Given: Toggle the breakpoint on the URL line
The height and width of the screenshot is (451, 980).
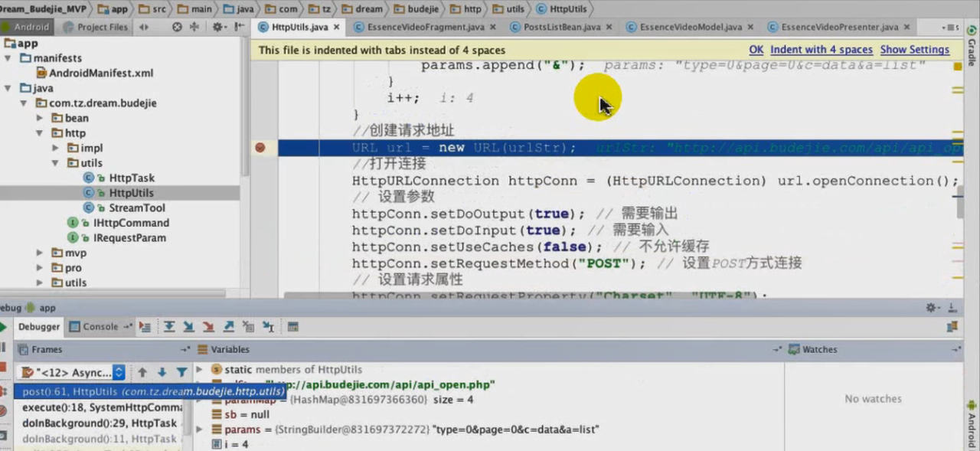Looking at the screenshot, I should pyautogui.click(x=260, y=148).
